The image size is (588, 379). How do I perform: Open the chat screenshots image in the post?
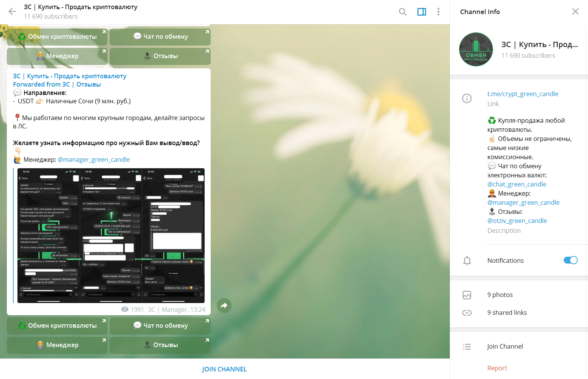[x=111, y=235]
